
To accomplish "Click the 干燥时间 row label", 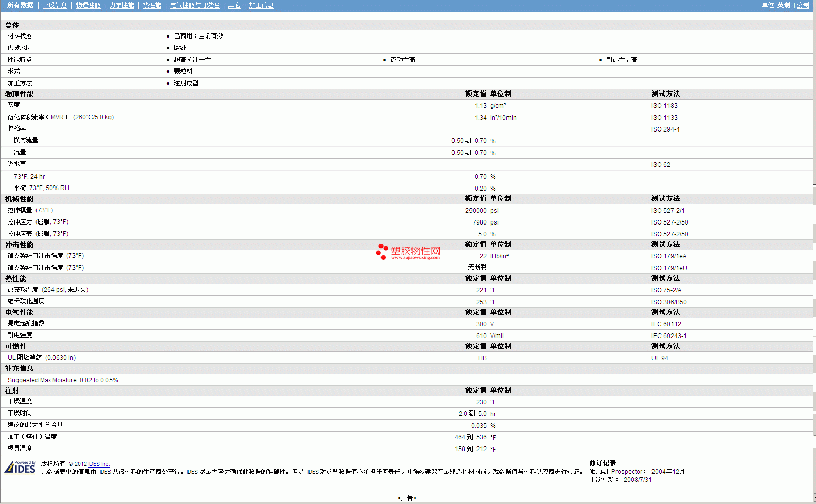I will click(x=20, y=413).
